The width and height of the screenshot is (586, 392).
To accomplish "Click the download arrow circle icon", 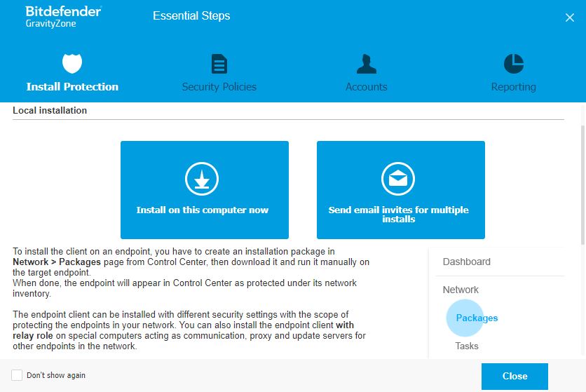I will tap(202, 179).
